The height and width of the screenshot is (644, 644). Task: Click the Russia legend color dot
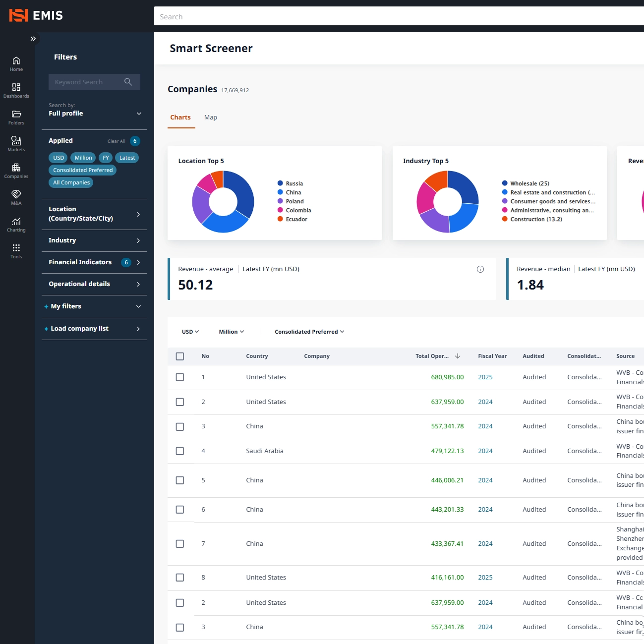[x=280, y=183]
